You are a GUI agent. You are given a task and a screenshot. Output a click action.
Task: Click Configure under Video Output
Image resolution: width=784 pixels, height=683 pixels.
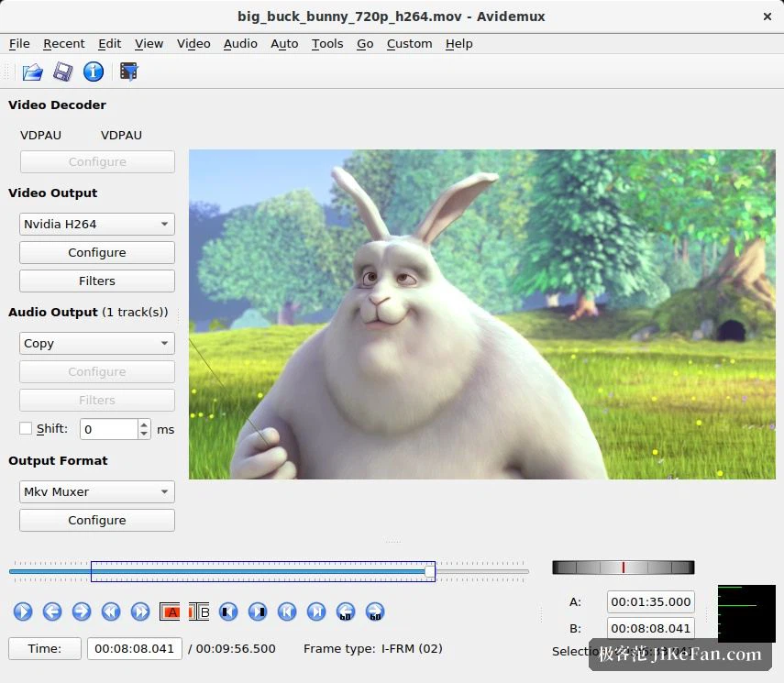pos(97,252)
